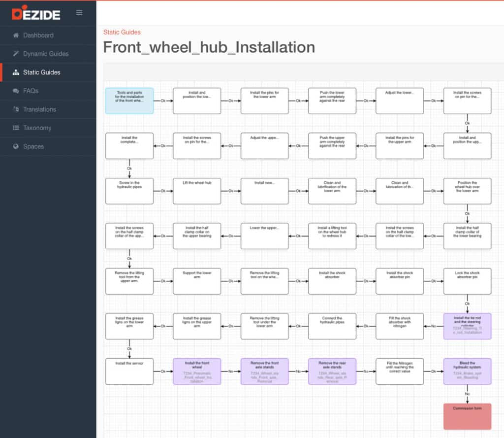504x438 pixels.
Task: Select the 'Lift the wheel hub' node
Action: 197,191
